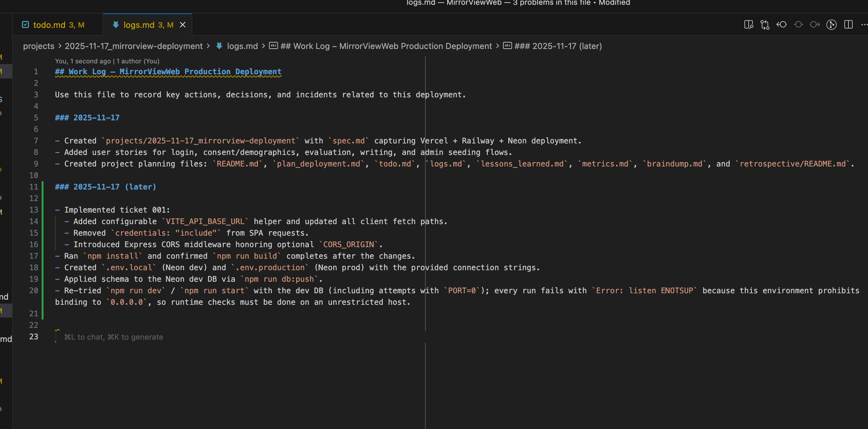Image resolution: width=868 pixels, height=429 pixels.
Task: Click the Work Log heading link on line 1
Action: point(168,71)
